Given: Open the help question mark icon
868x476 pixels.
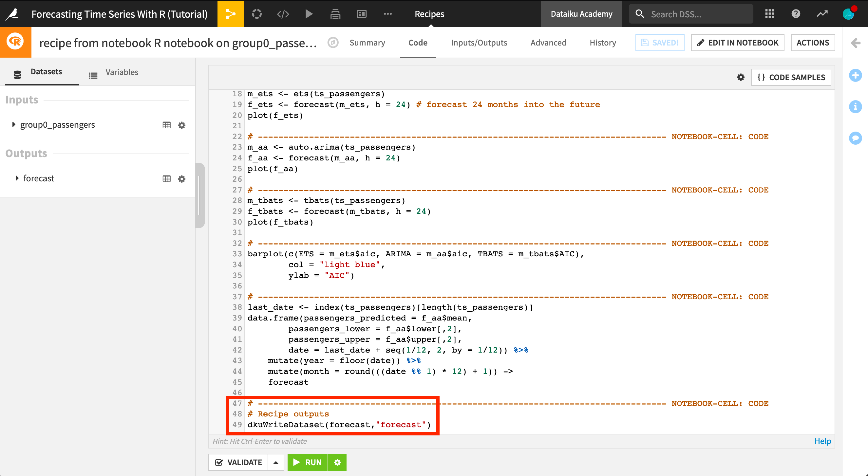Looking at the screenshot, I should click(796, 14).
